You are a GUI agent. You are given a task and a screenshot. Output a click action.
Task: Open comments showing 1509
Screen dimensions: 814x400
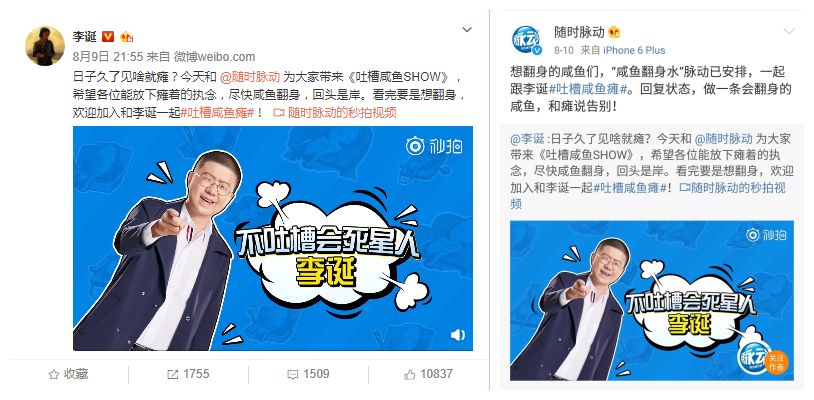click(308, 374)
